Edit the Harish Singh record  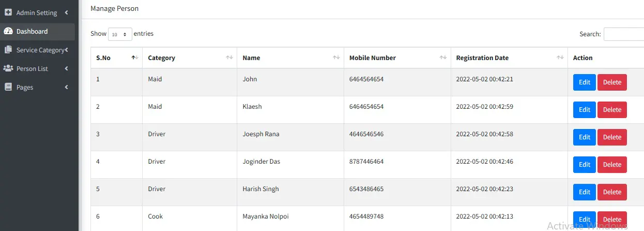point(584,192)
